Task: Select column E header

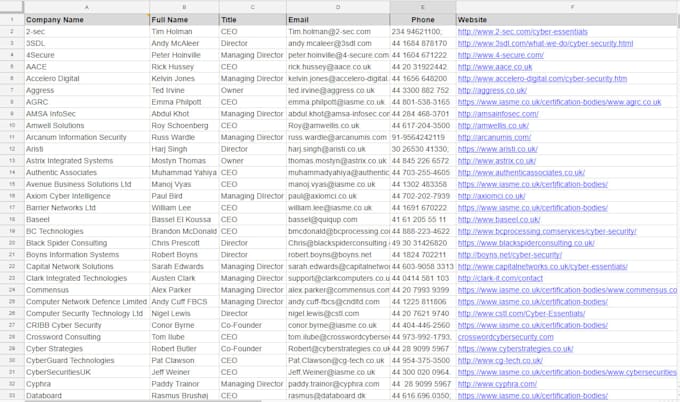Action: click(423, 7)
